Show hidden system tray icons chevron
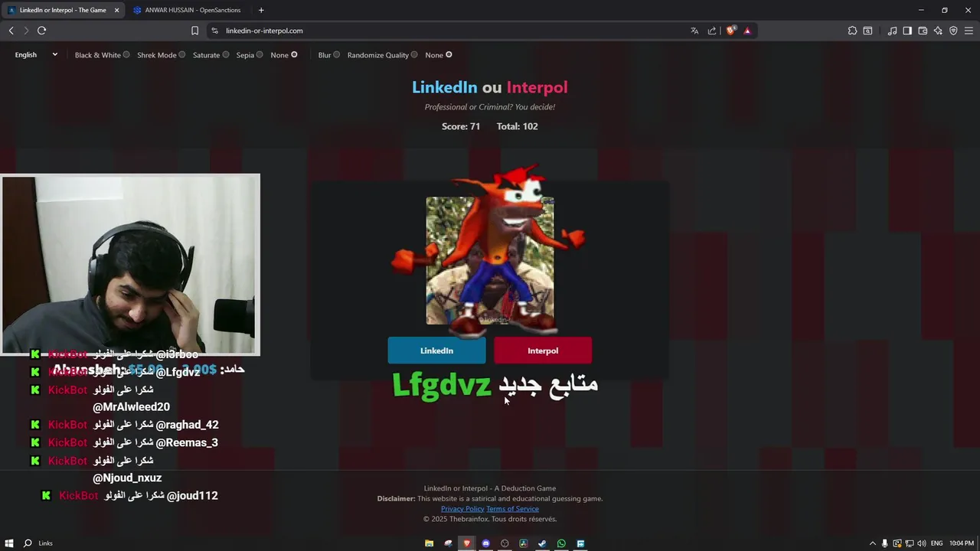The image size is (980, 551). (x=872, y=543)
